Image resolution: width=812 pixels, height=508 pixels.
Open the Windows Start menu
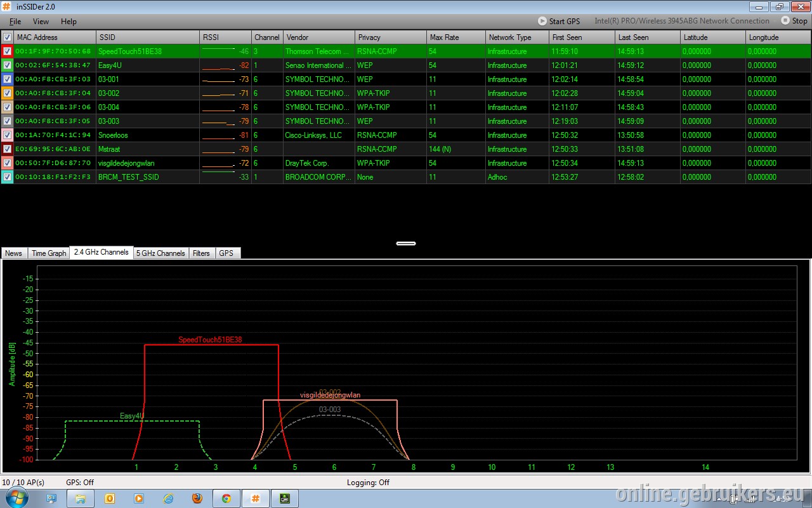click(x=17, y=498)
